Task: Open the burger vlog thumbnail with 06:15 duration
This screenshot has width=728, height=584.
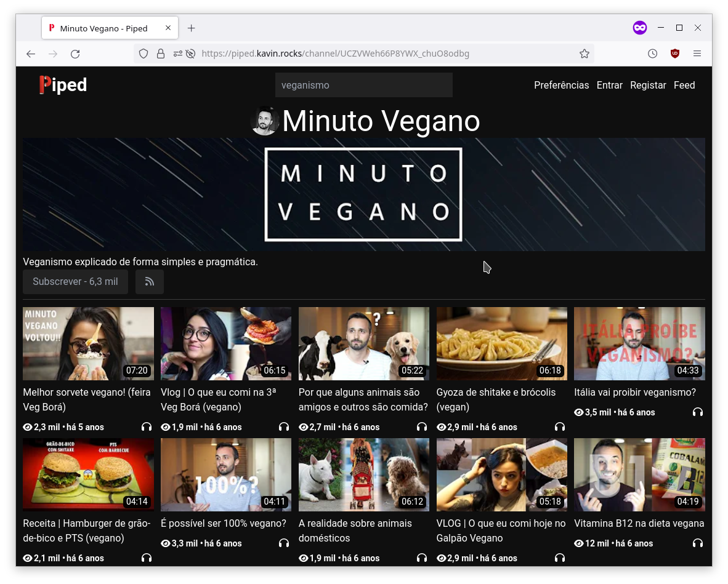Action: click(x=226, y=344)
